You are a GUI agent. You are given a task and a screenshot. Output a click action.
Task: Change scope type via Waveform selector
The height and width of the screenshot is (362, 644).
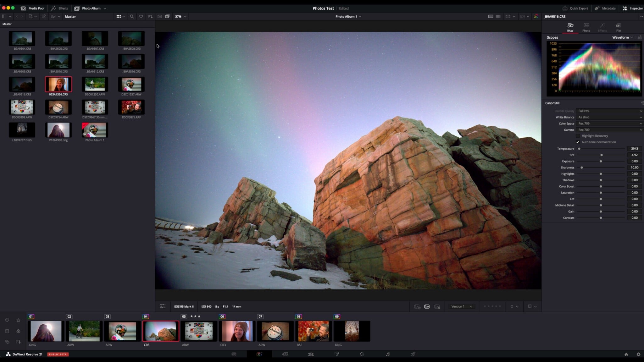(x=622, y=37)
